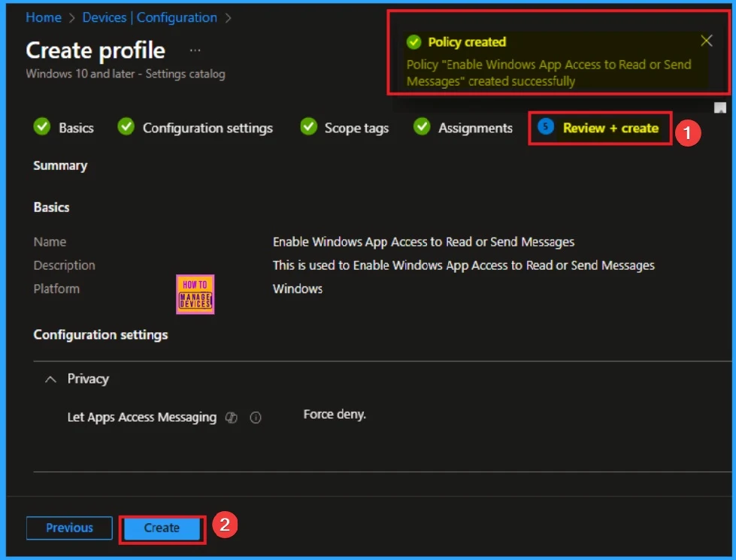Click the green check icon in Policy created toast
Image resolution: width=736 pixels, height=560 pixels.
[413, 42]
